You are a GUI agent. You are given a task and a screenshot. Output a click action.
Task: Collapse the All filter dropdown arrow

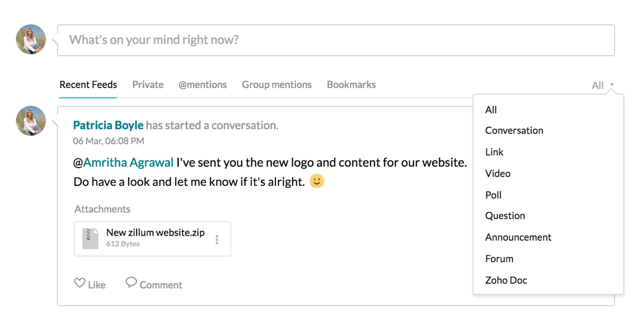[612, 85]
